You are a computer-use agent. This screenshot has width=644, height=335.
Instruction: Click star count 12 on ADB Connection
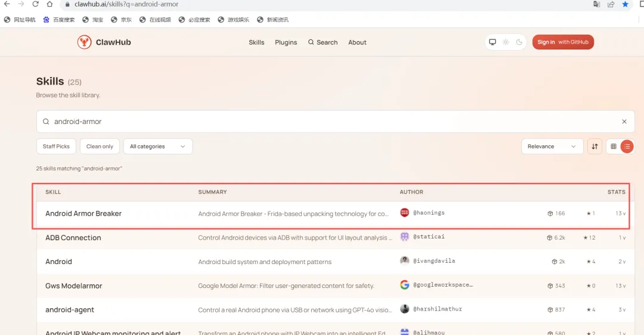coord(589,238)
